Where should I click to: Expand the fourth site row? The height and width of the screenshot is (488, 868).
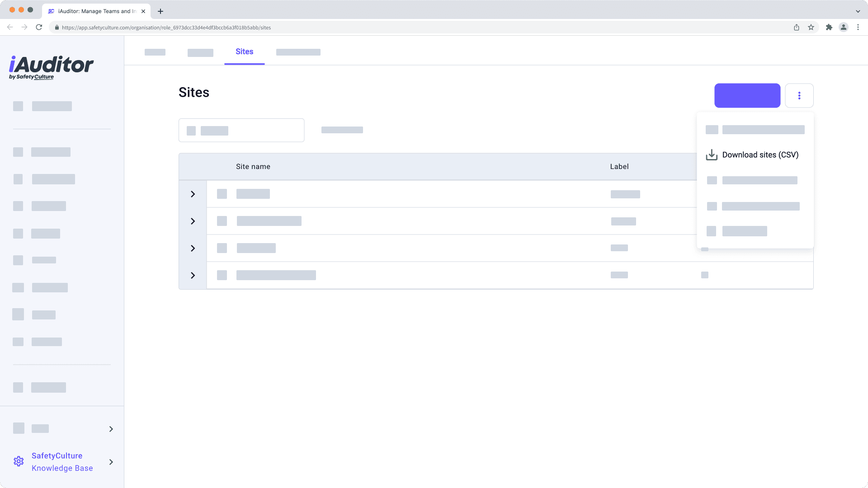[x=193, y=275]
